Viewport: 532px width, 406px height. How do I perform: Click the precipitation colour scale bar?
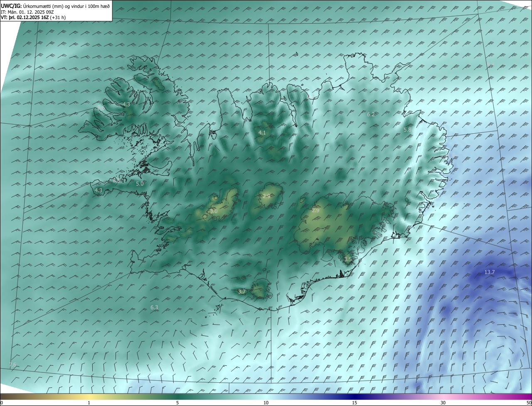[266, 396]
